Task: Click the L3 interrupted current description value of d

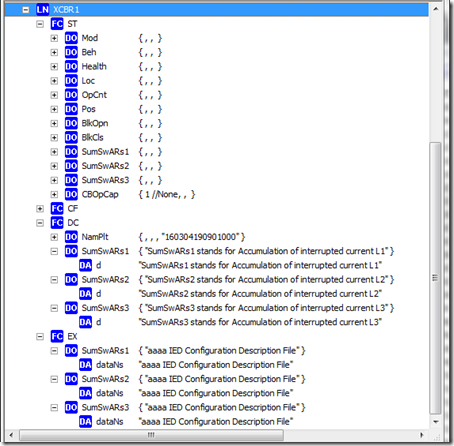Action: tap(260, 322)
